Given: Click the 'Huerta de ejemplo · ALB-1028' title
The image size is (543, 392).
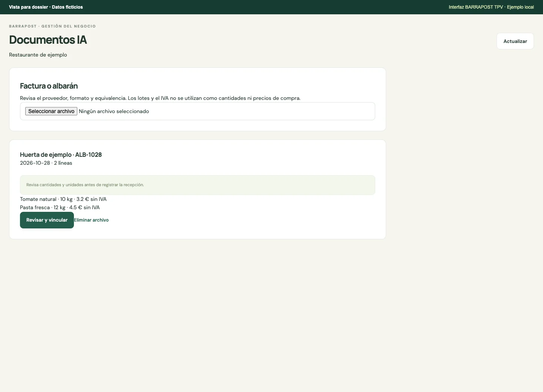Looking at the screenshot, I should [61, 155].
